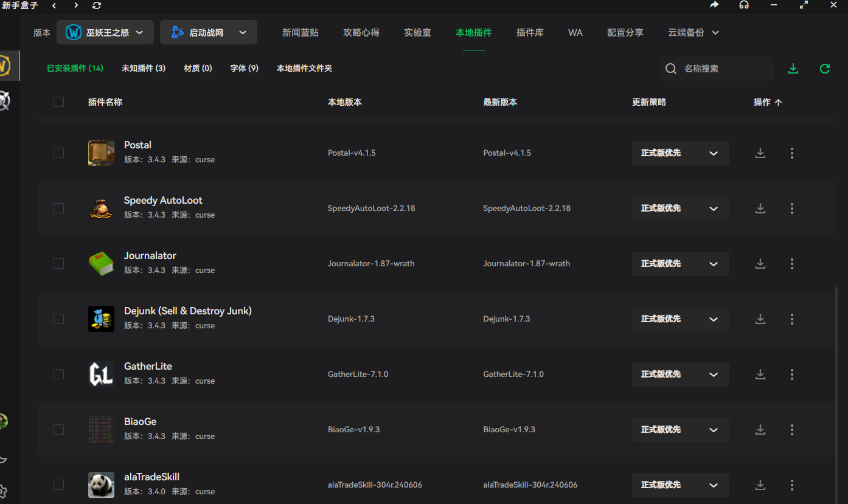
Task: Select the 本地插件 tab
Action: point(474,33)
